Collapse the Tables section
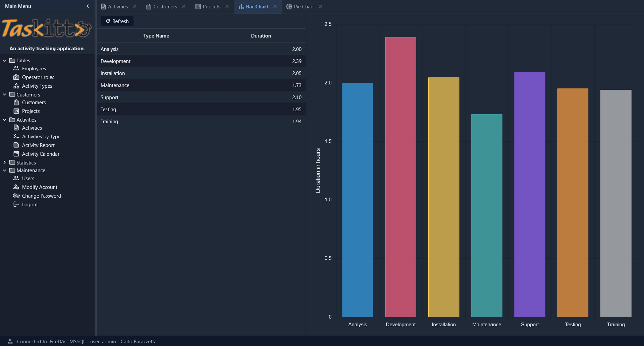 coord(4,60)
